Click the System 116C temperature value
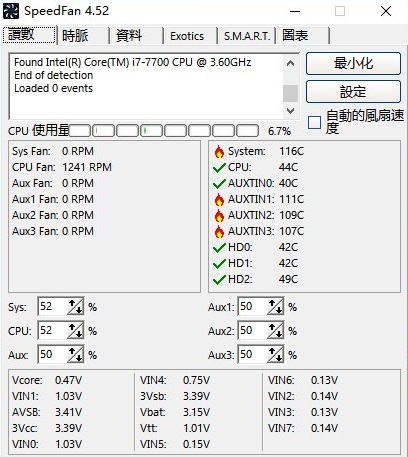The width and height of the screenshot is (408, 457). pos(291,151)
